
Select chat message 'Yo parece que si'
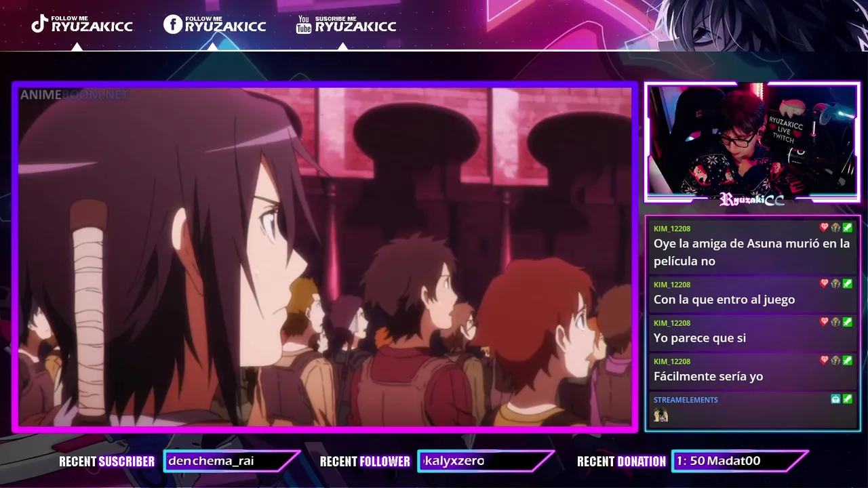pyautogui.click(x=700, y=338)
